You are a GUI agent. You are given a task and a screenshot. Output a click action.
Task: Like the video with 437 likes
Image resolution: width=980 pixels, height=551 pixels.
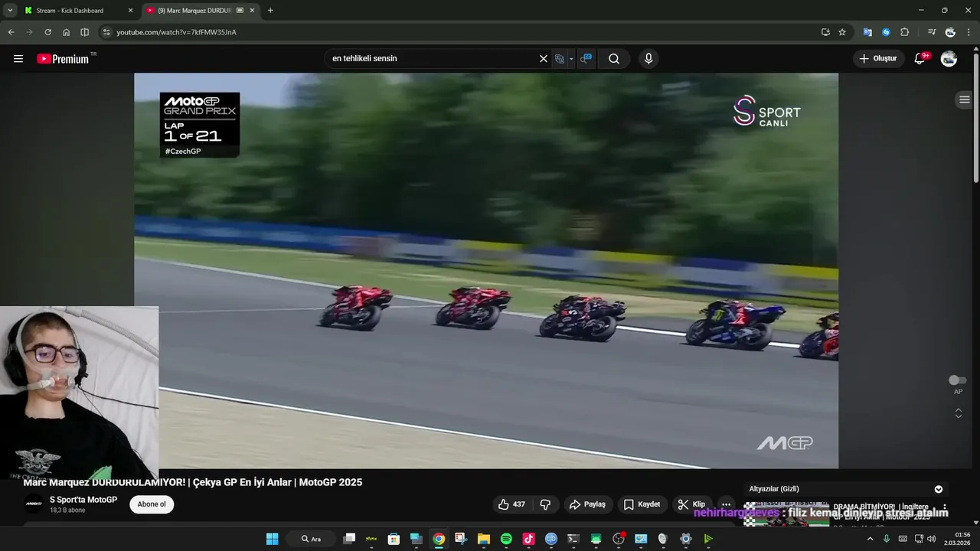pyautogui.click(x=511, y=504)
